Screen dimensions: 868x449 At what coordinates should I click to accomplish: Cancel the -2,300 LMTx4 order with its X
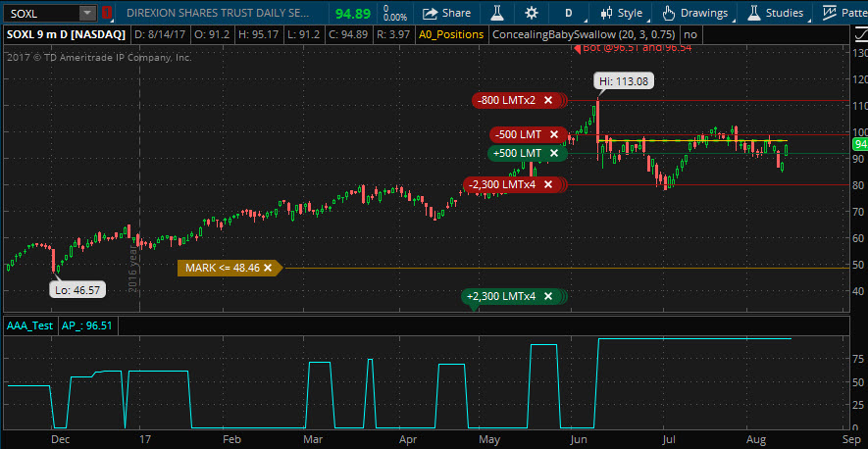(x=548, y=184)
